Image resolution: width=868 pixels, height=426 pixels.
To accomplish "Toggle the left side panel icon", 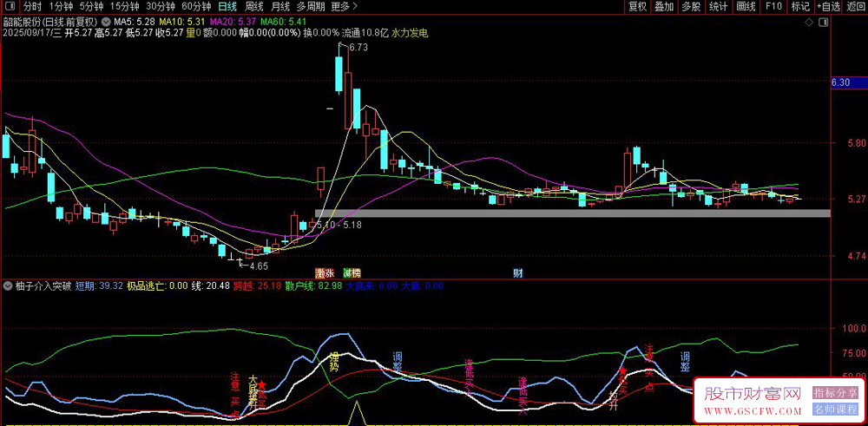I will (x=11, y=7).
